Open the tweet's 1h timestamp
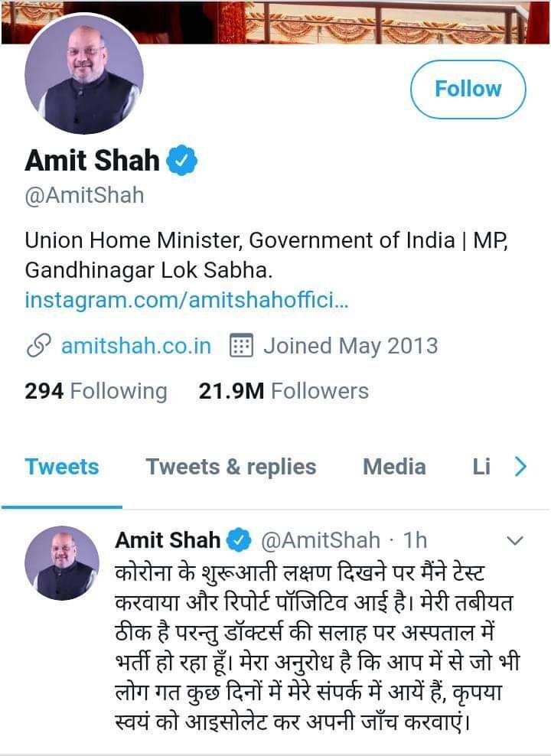Screen dimensions: 551x756 pyautogui.click(x=415, y=540)
